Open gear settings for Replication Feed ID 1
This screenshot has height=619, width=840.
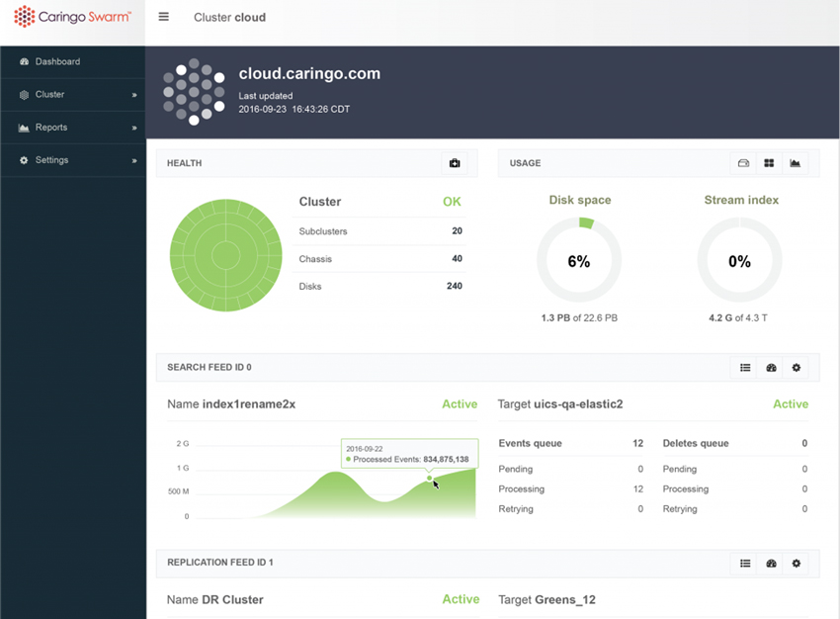click(797, 564)
